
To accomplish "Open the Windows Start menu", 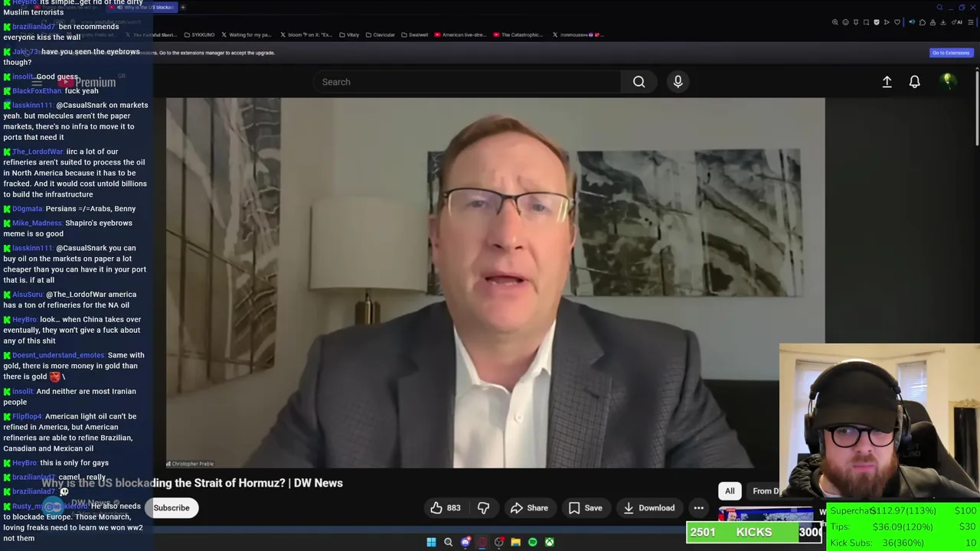I will 431,542.
